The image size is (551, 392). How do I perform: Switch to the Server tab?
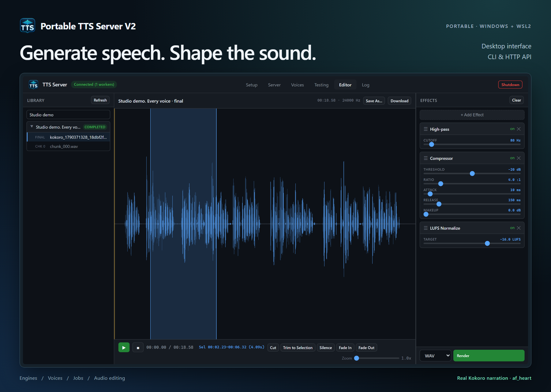click(274, 85)
